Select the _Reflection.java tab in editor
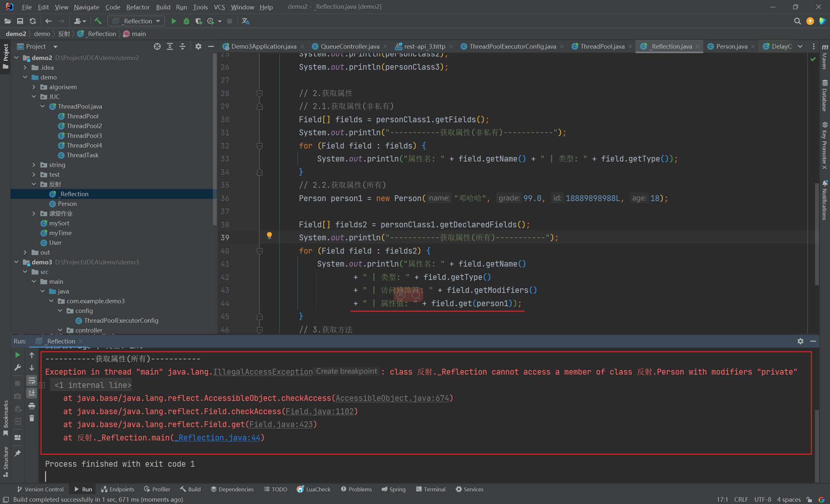The height and width of the screenshot is (504, 830). pyautogui.click(x=669, y=46)
